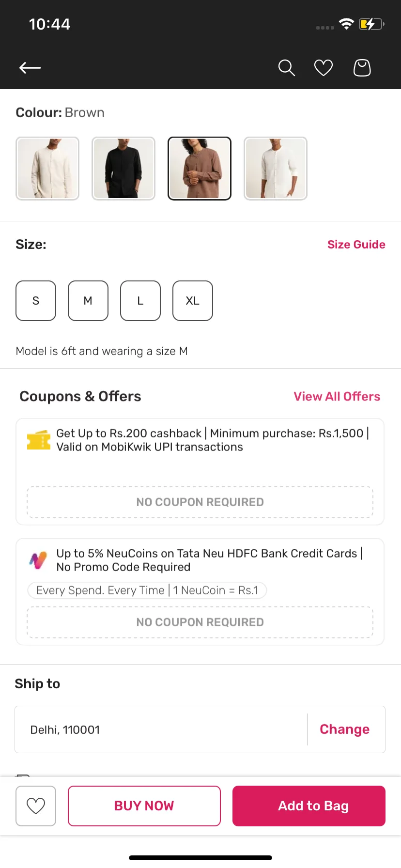
Task: Select the white colour shirt thumbnail
Action: tap(276, 169)
